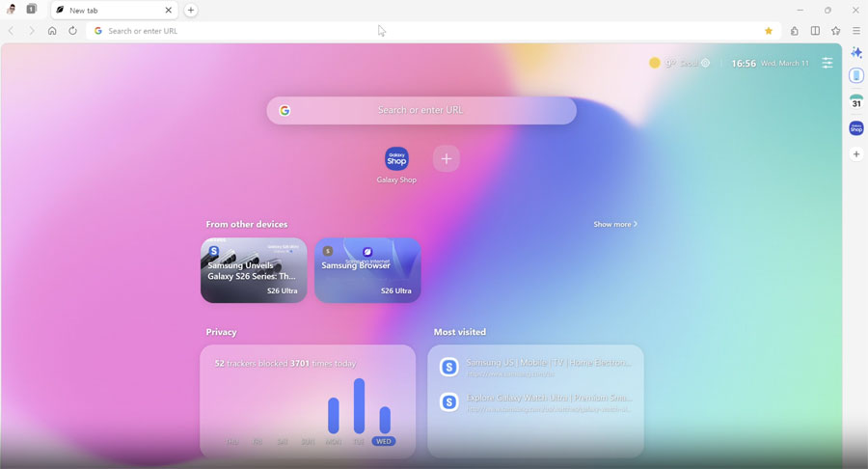Open the profile avatar menu
Viewport: 868px width, 469px height.
click(11, 10)
